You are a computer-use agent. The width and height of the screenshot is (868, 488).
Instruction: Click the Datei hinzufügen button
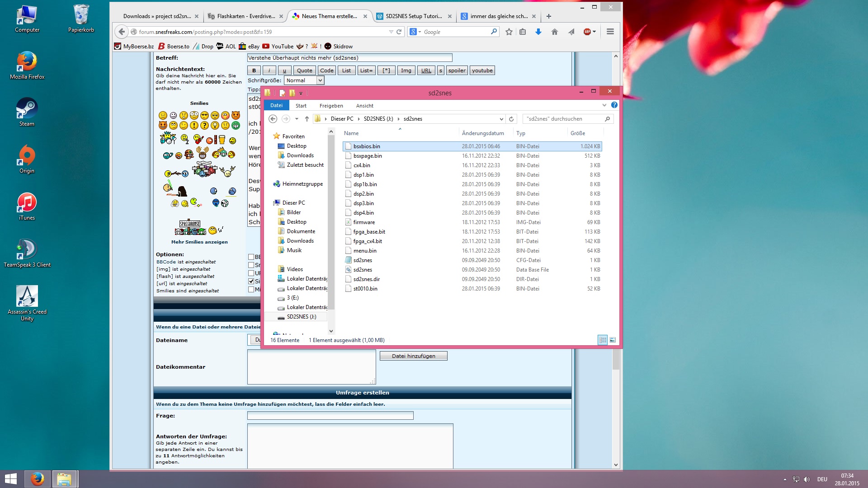click(x=414, y=356)
